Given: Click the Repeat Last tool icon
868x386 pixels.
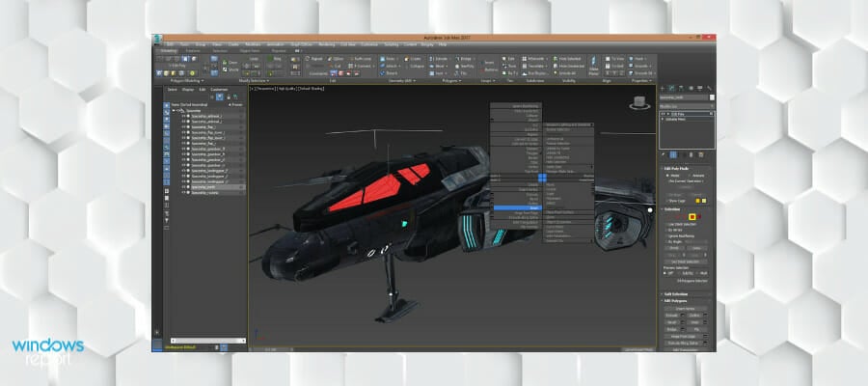Looking at the screenshot, I should tap(313, 59).
